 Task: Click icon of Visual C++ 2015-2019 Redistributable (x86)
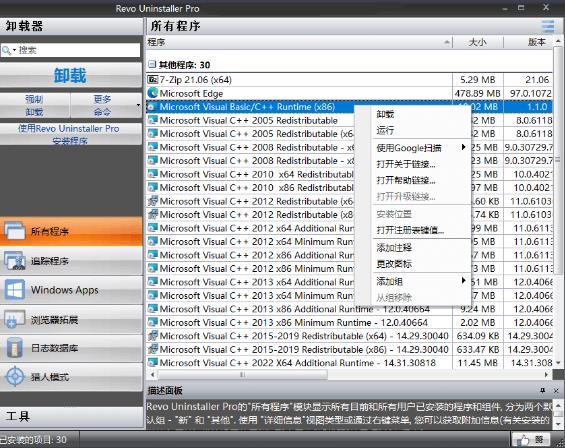tap(152, 349)
